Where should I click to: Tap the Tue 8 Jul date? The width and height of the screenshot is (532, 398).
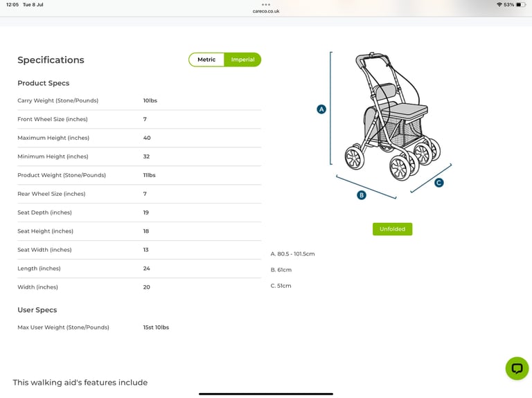click(33, 5)
